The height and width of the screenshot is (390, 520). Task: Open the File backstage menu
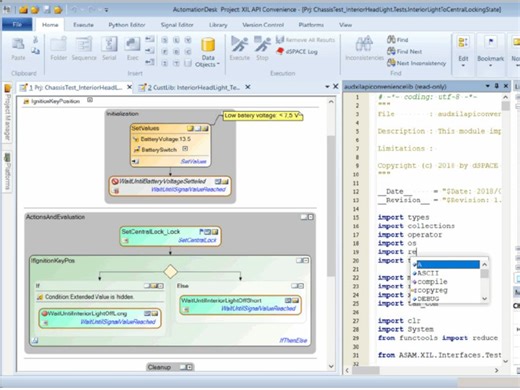pyautogui.click(x=17, y=25)
